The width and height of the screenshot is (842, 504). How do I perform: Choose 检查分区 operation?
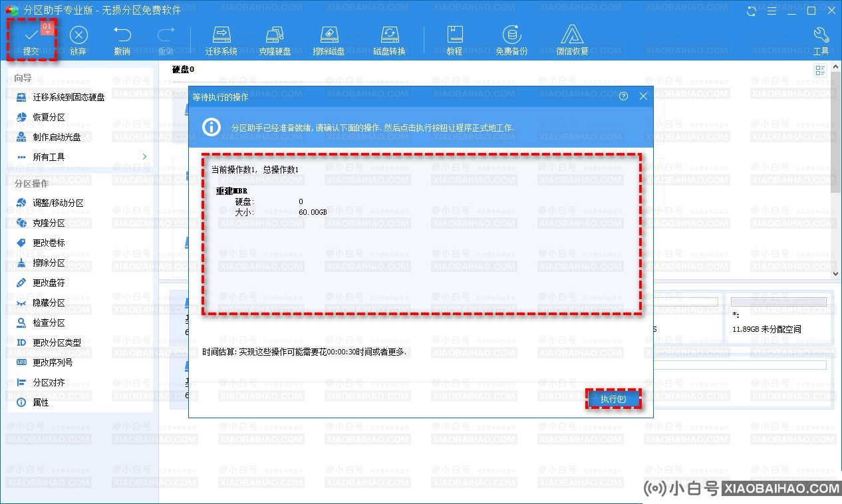point(49,322)
